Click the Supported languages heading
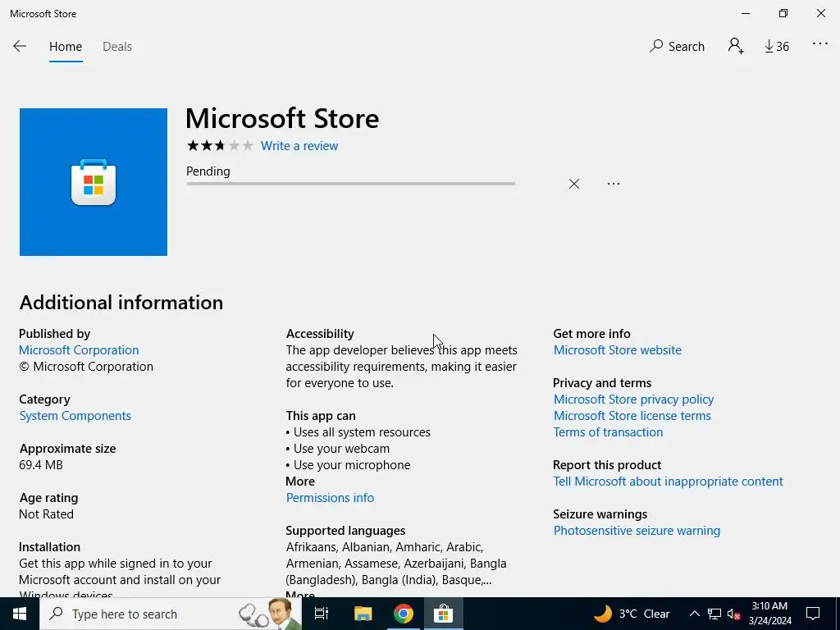The height and width of the screenshot is (630, 840). point(345,531)
